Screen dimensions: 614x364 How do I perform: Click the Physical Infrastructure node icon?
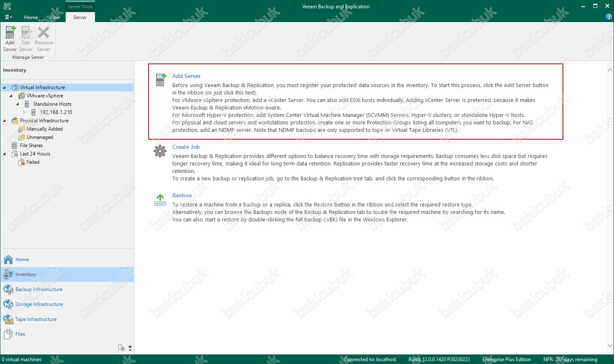pos(15,121)
